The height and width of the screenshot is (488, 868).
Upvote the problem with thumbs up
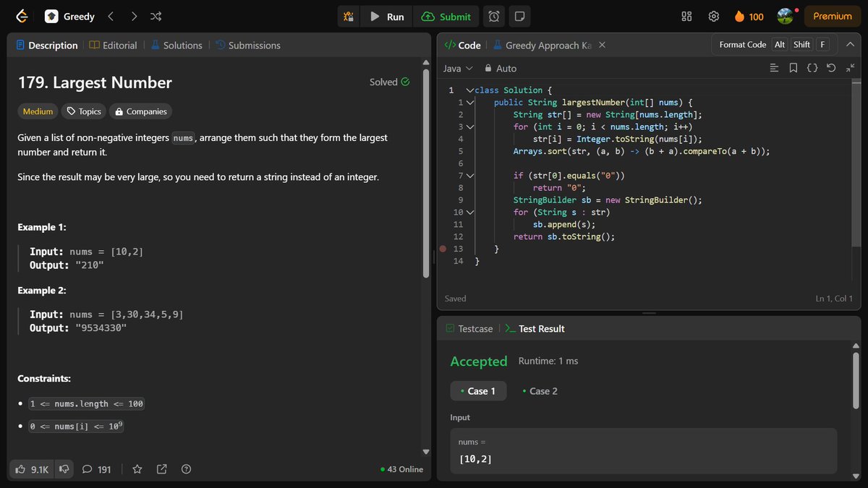tap(22, 469)
